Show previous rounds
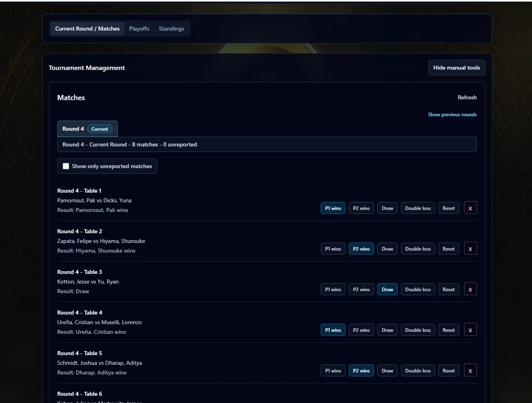This screenshot has height=403, width=532. [x=452, y=115]
